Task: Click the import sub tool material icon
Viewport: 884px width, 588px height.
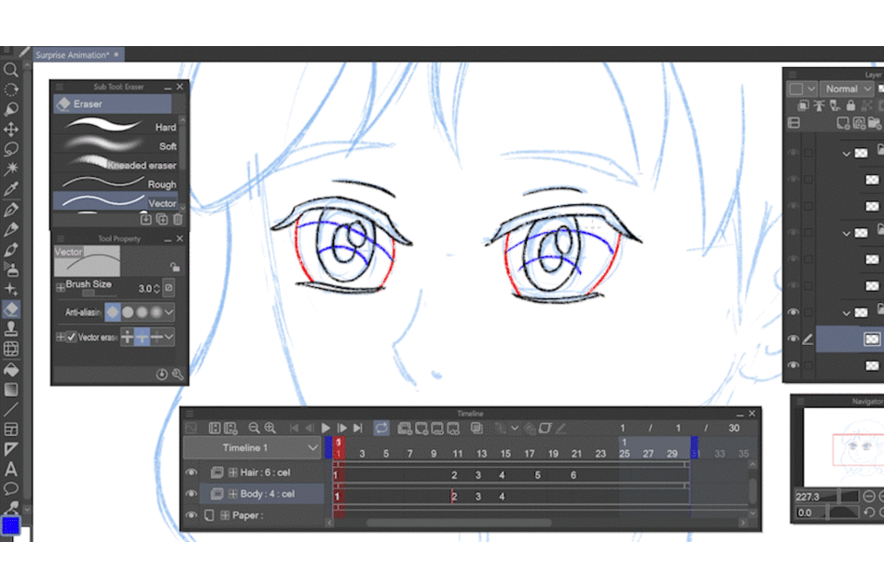Action: coord(145,219)
